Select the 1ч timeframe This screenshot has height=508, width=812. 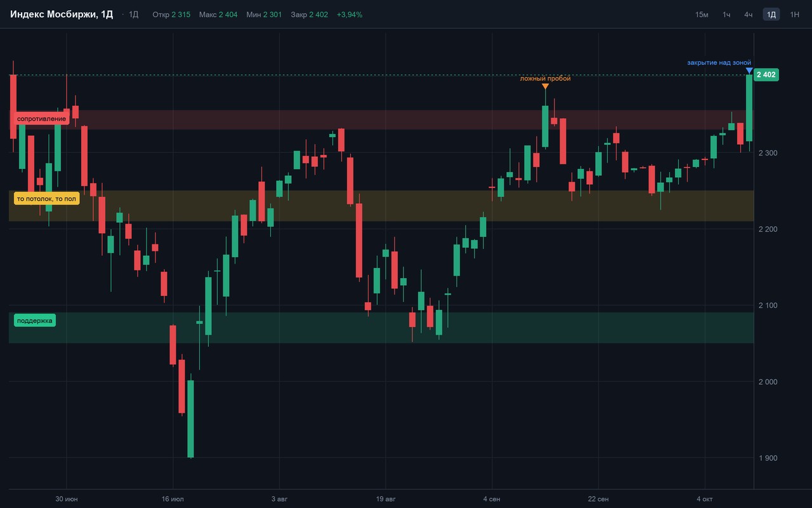(726, 14)
